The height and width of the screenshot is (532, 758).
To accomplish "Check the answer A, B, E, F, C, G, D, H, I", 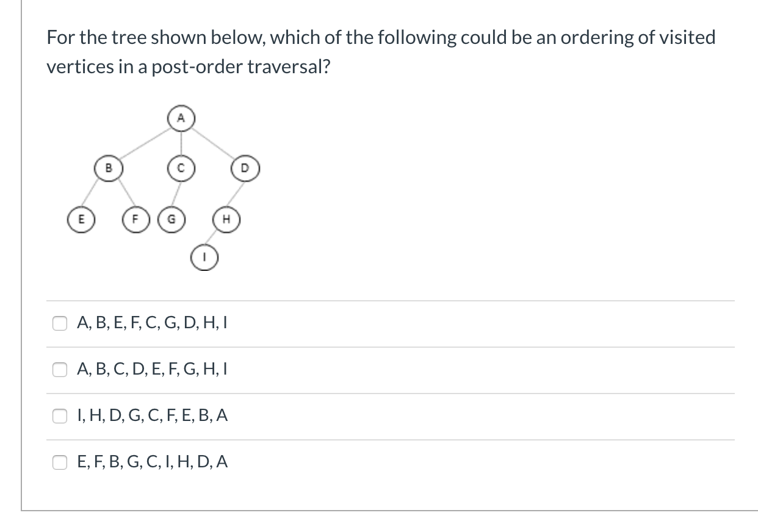I will 60,323.
